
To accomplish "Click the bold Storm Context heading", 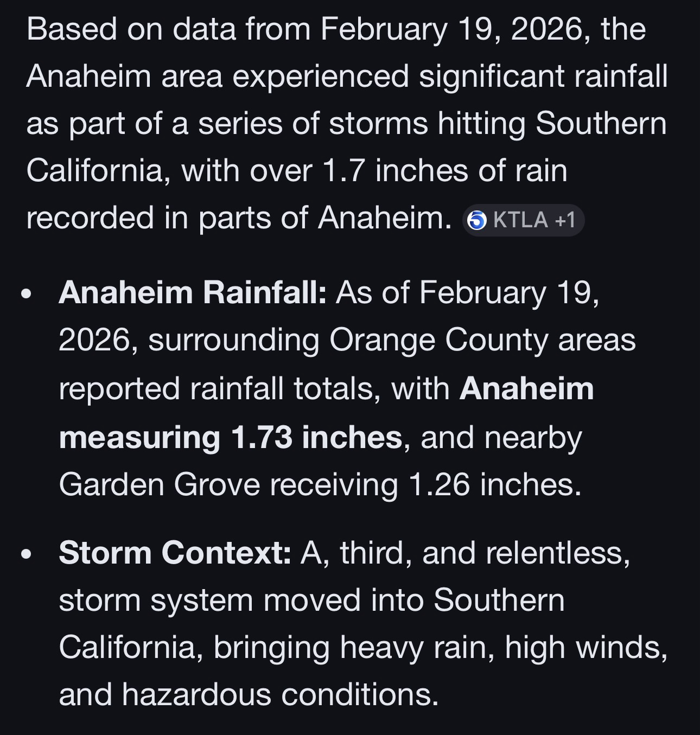I will (x=175, y=553).
